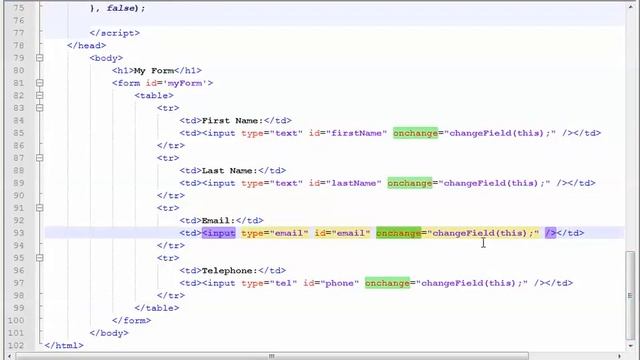The height and width of the screenshot is (360, 640).
Task: Click the horizontal scrollbar left arrow
Action: [10, 356]
